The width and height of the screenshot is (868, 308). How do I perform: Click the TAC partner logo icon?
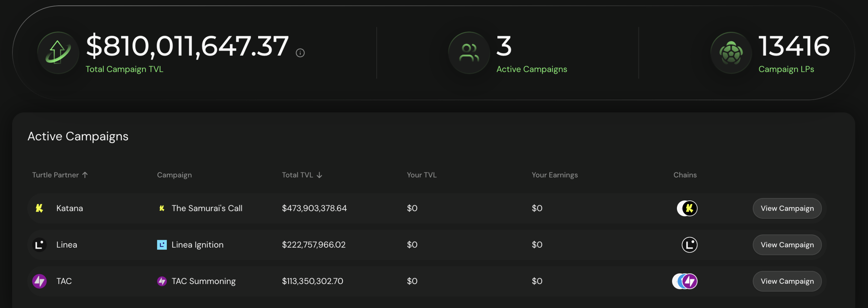(39, 281)
